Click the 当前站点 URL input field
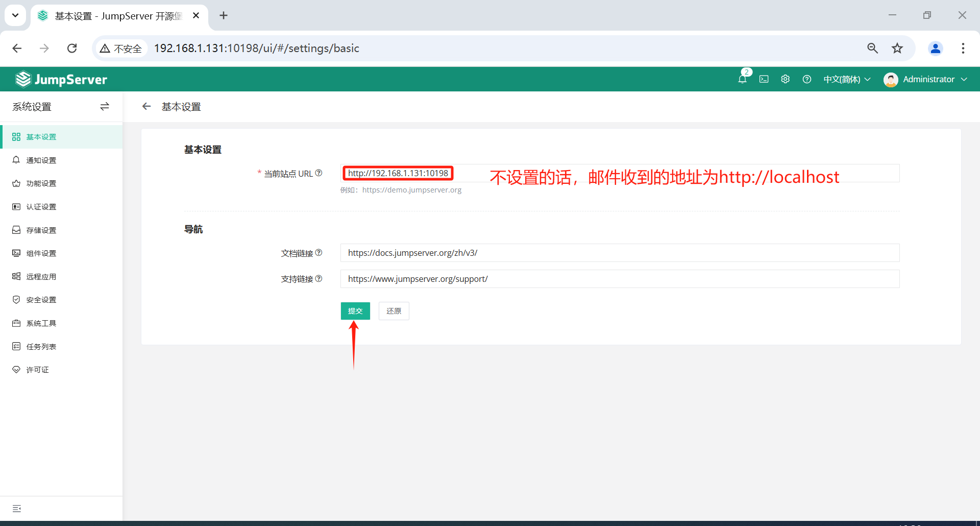Screen dimensions: 980x526 pos(620,173)
